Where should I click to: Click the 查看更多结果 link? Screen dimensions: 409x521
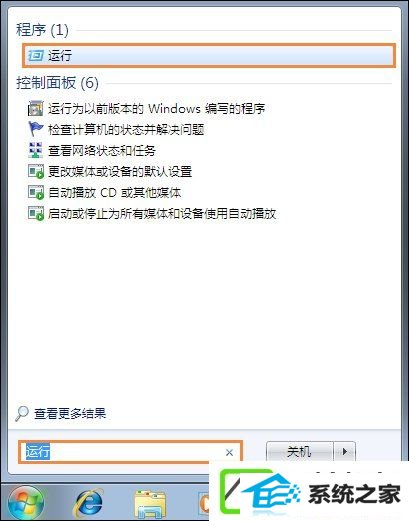click(x=70, y=414)
